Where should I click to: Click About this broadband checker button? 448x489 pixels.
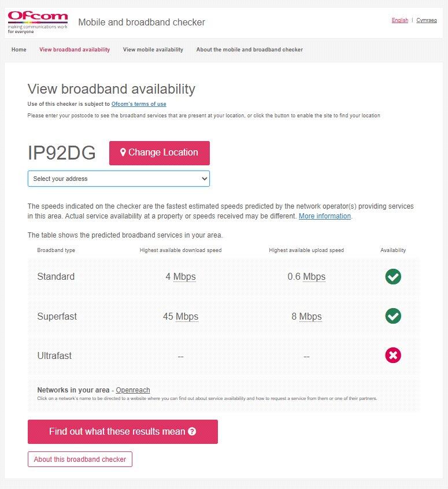(80, 460)
